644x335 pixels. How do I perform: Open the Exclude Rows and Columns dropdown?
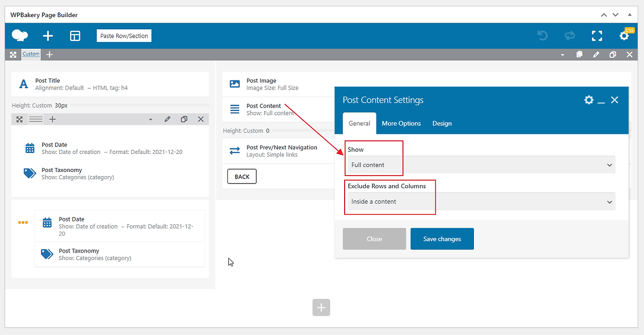click(x=481, y=202)
